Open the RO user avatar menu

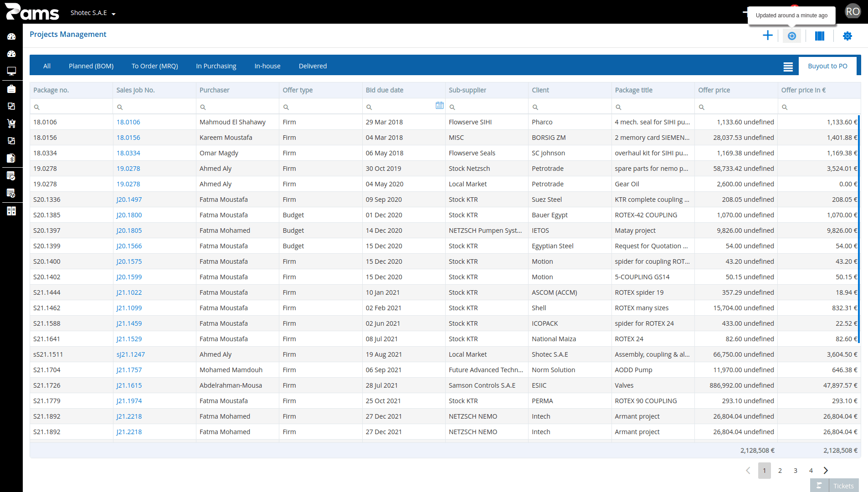point(853,12)
